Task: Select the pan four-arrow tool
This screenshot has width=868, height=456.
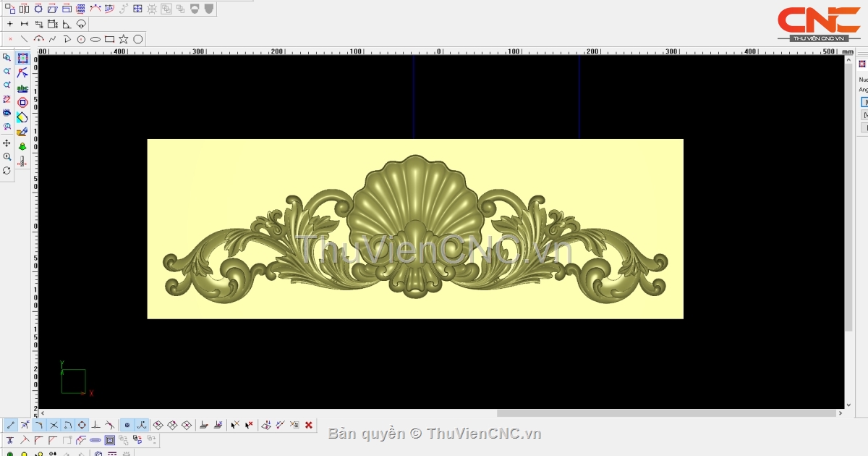Action: click(x=7, y=143)
